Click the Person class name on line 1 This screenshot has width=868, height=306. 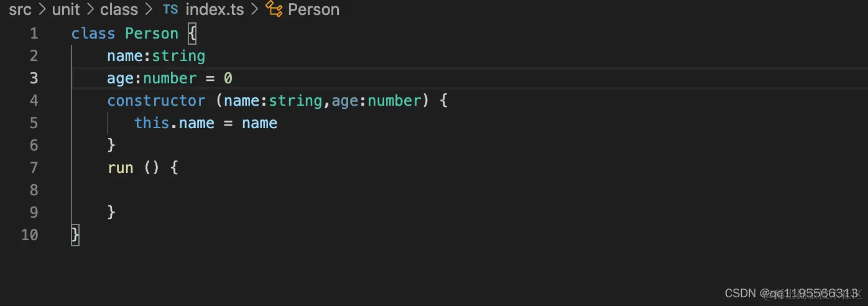coord(152,34)
